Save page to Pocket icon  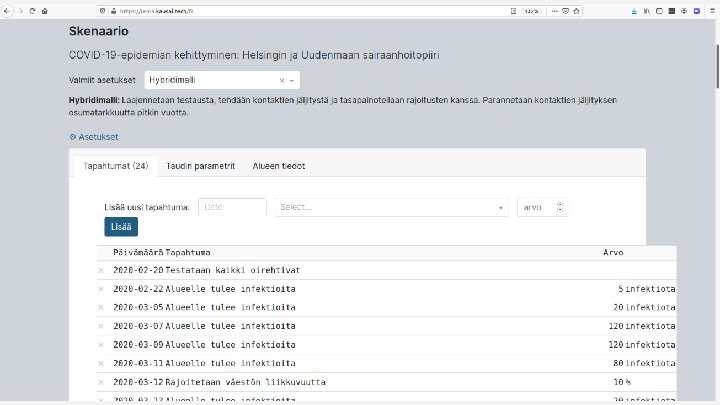[x=565, y=11]
